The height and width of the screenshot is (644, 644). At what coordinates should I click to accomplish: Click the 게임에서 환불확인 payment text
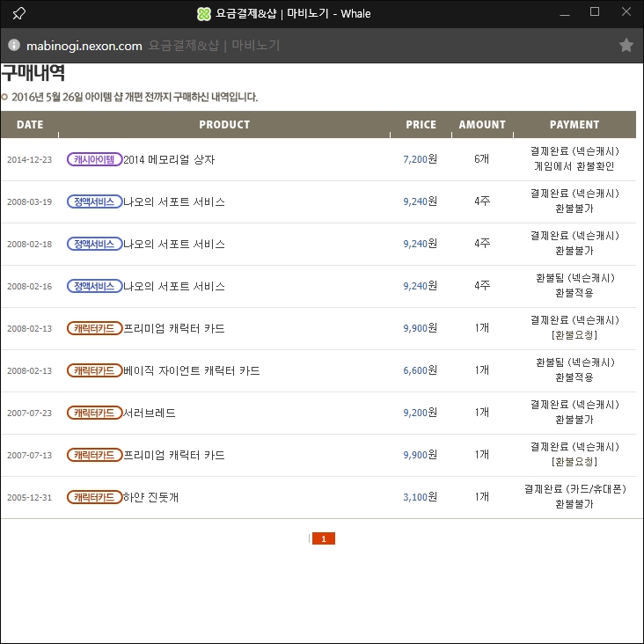coord(574,166)
